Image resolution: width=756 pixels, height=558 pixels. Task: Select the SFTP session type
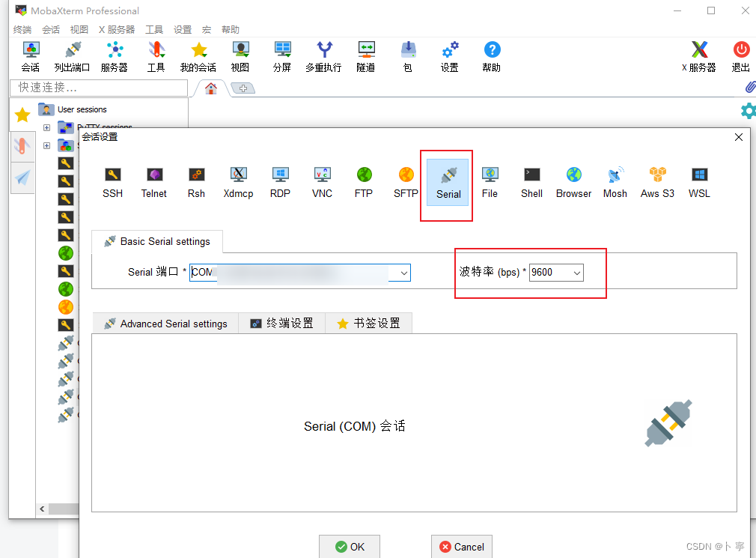[406, 183]
